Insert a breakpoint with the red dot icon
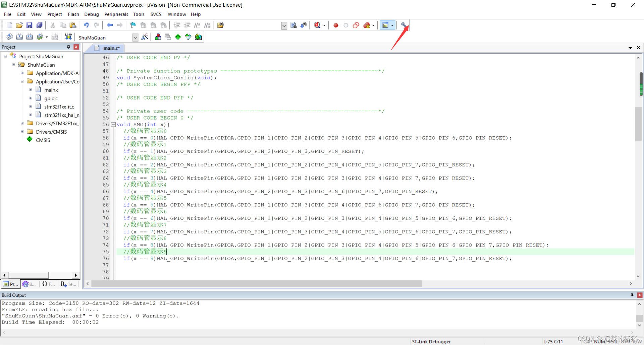The height and width of the screenshot is (345, 644). 336,25
